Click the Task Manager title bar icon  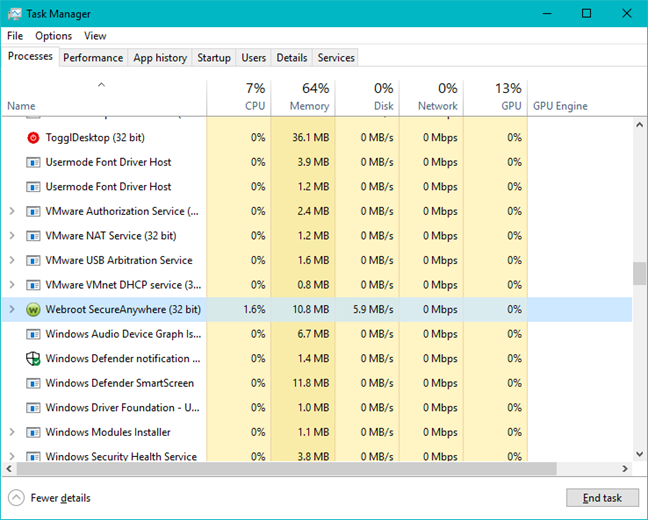click(14, 14)
